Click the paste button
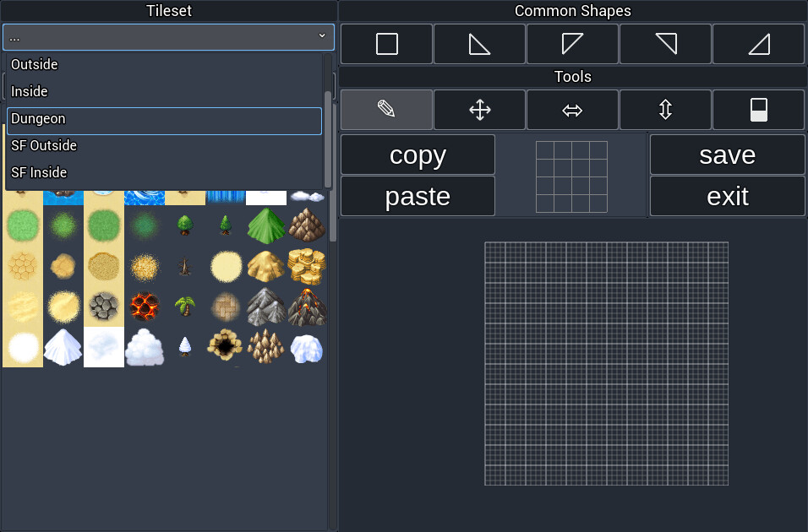 pyautogui.click(x=418, y=195)
